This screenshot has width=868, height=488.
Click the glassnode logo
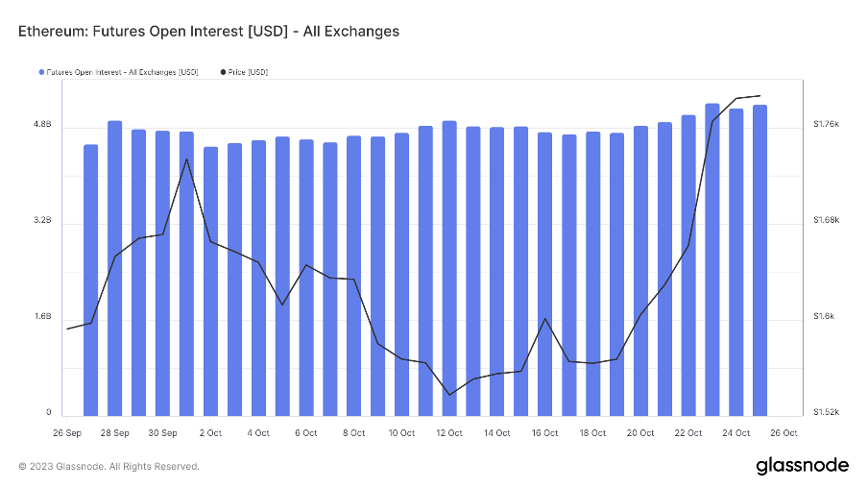(x=802, y=466)
